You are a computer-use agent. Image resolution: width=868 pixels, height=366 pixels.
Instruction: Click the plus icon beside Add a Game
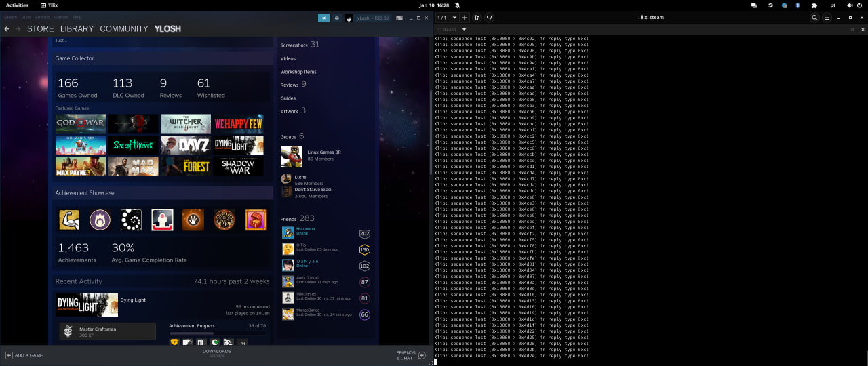coord(9,355)
